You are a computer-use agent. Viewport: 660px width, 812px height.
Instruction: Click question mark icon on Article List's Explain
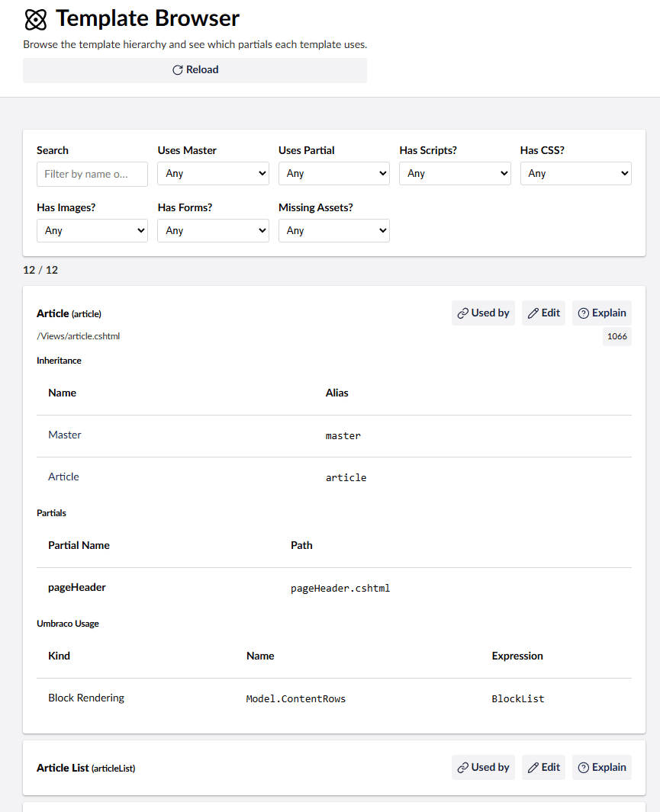tap(584, 768)
